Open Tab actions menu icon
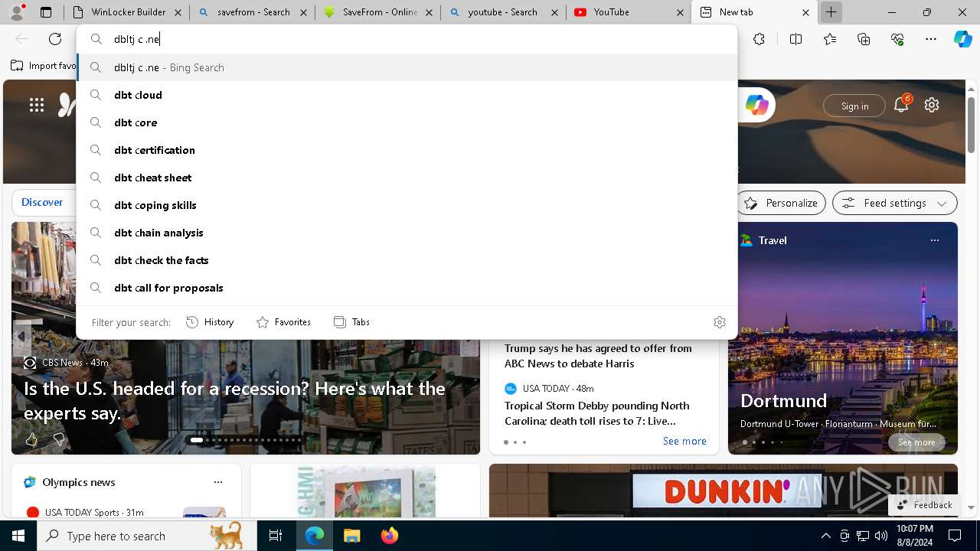 pyautogui.click(x=46, y=12)
